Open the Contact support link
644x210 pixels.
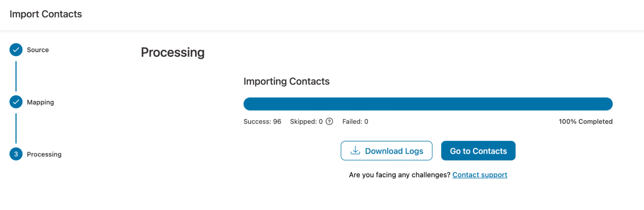tap(479, 175)
